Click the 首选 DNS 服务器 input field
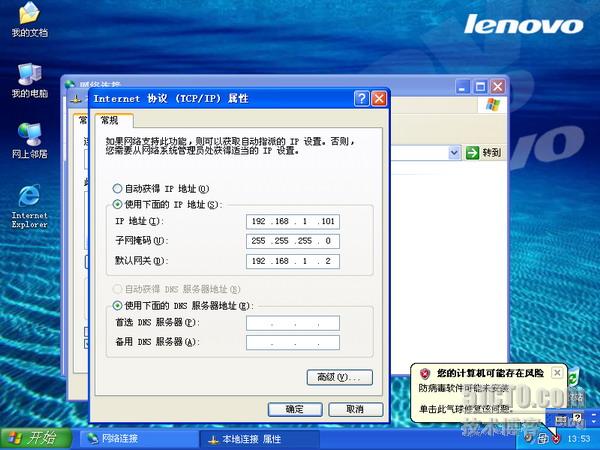 [x=293, y=323]
